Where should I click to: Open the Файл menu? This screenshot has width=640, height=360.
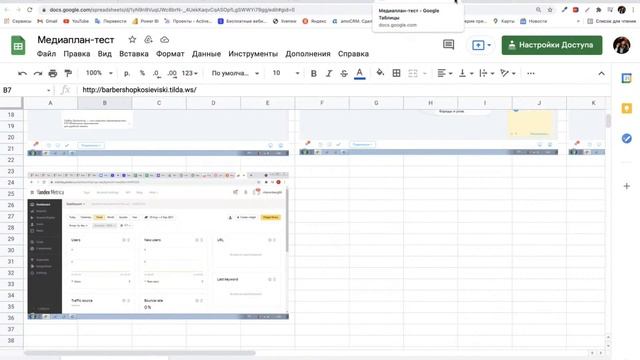(46, 54)
